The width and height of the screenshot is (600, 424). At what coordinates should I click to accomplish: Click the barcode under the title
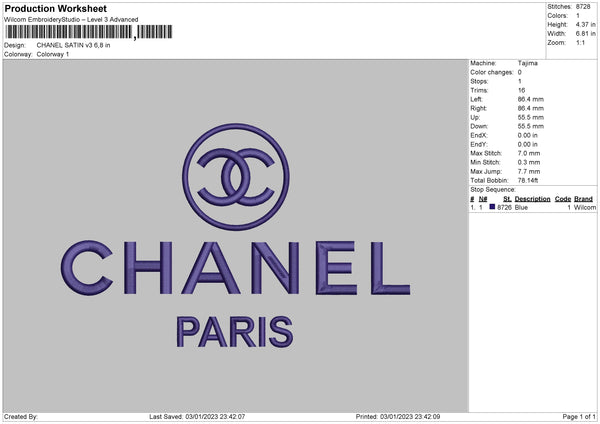click(x=89, y=32)
